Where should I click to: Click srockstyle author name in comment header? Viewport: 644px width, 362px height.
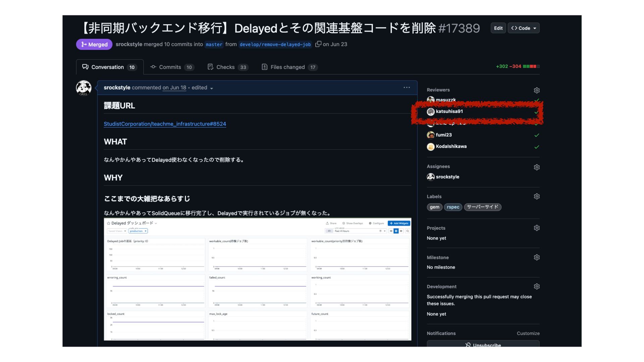tap(117, 87)
